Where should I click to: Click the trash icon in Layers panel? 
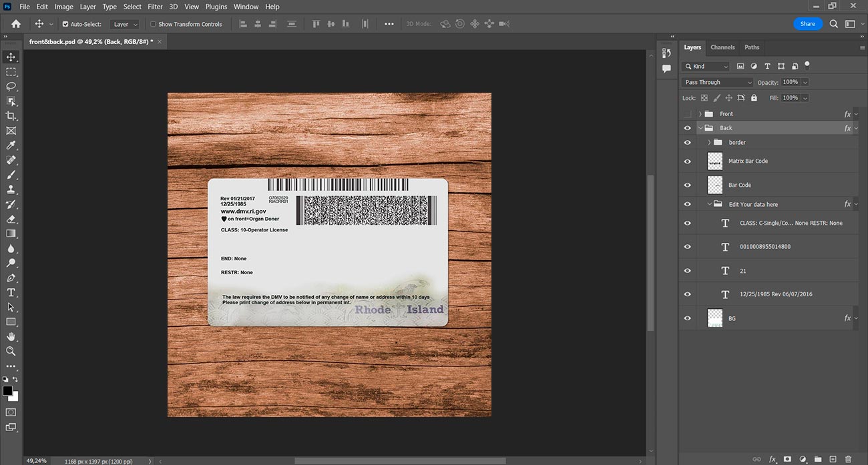pos(849,459)
